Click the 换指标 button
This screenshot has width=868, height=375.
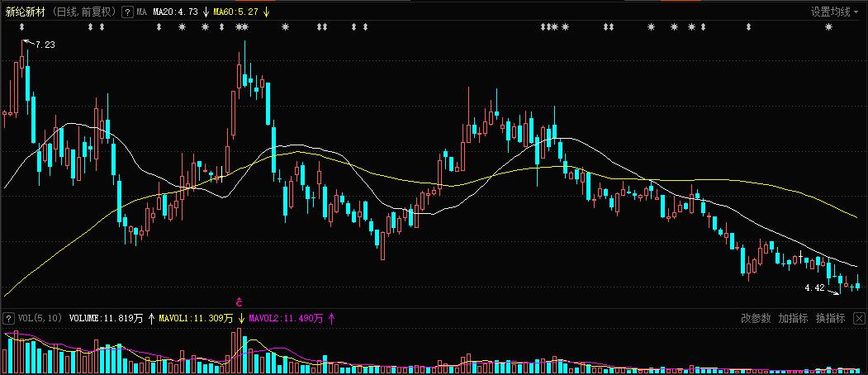(830, 319)
